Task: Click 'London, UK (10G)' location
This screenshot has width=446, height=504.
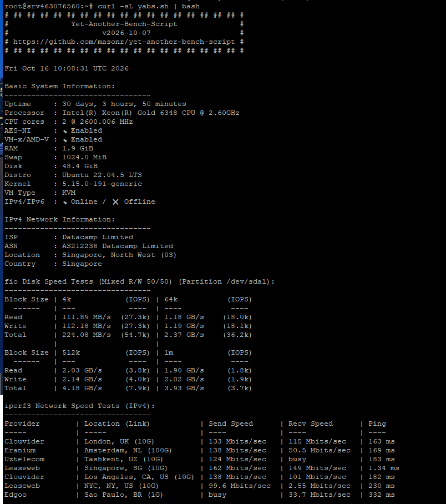Action: (119, 442)
